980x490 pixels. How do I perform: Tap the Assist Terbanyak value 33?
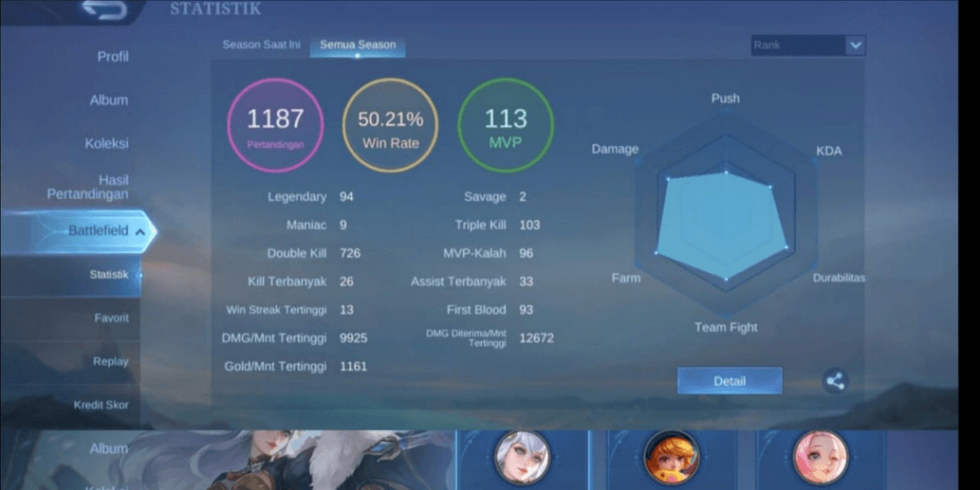[x=527, y=282]
